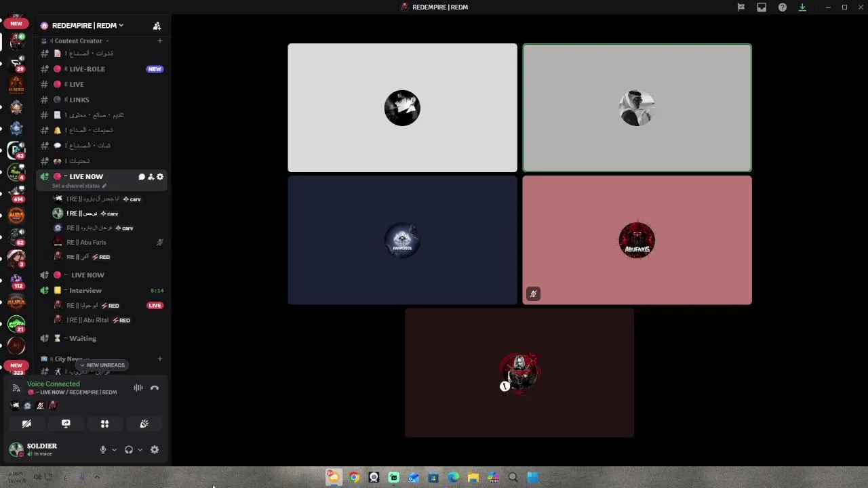Open File Explorer from taskbar
Viewport: 868px width, 488px height.
tap(473, 477)
